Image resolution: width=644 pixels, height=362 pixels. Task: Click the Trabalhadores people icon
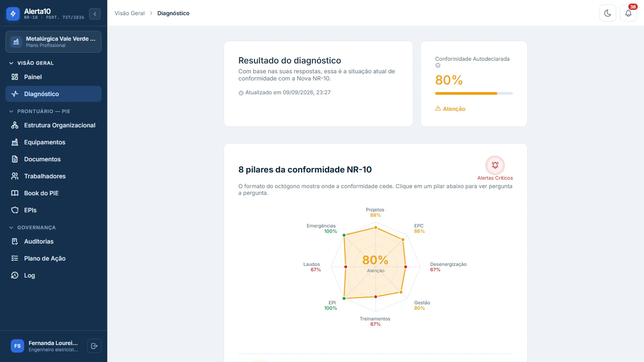[15, 176]
